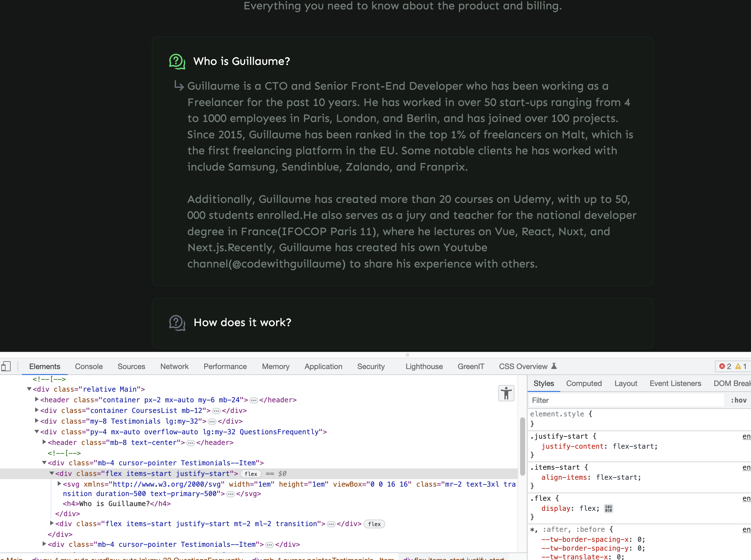Expand the 'mt-2 ml-2 transition' div node

coord(51,523)
